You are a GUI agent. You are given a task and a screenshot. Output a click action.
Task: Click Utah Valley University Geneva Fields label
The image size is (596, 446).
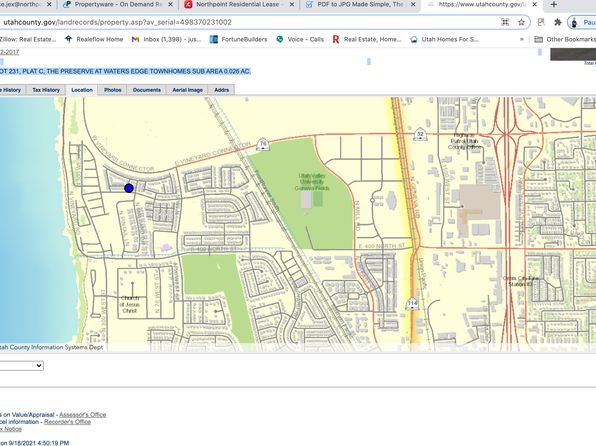tap(312, 182)
